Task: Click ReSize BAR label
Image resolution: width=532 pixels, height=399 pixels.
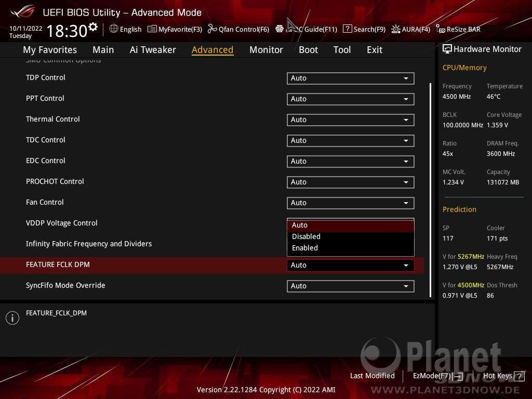Action: (x=463, y=29)
